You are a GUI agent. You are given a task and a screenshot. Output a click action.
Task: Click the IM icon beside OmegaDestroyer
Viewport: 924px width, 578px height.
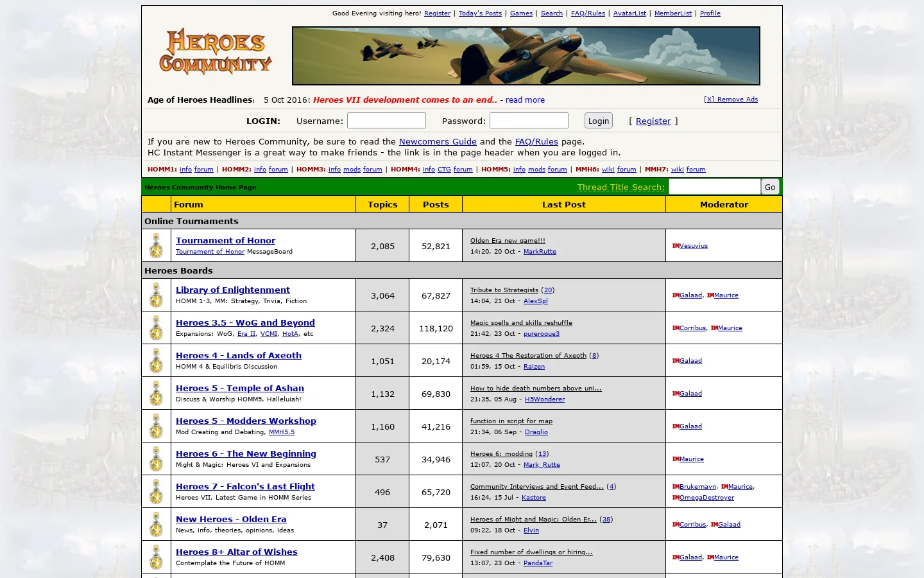pyautogui.click(x=676, y=498)
